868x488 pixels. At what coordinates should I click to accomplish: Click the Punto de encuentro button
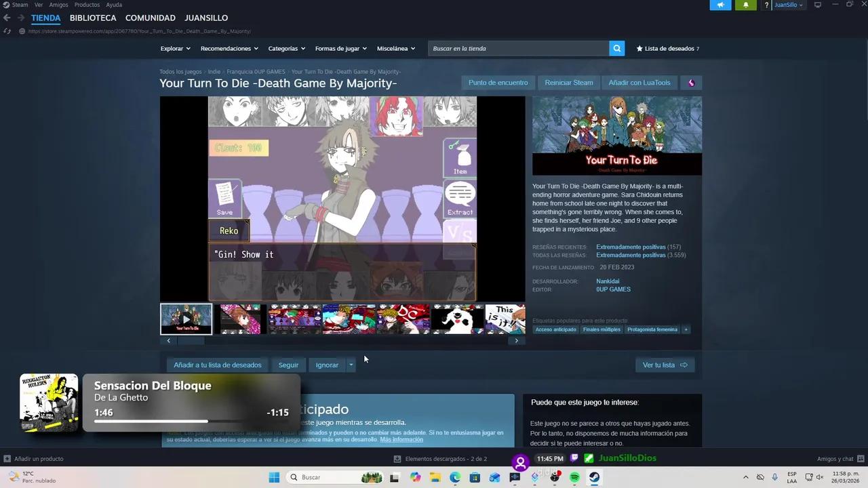pos(498,83)
